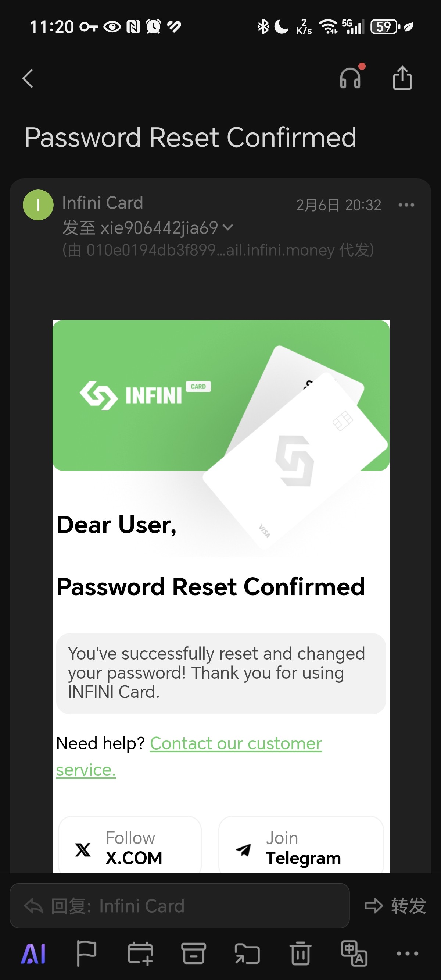Open the Contact our customer service link

[189, 756]
